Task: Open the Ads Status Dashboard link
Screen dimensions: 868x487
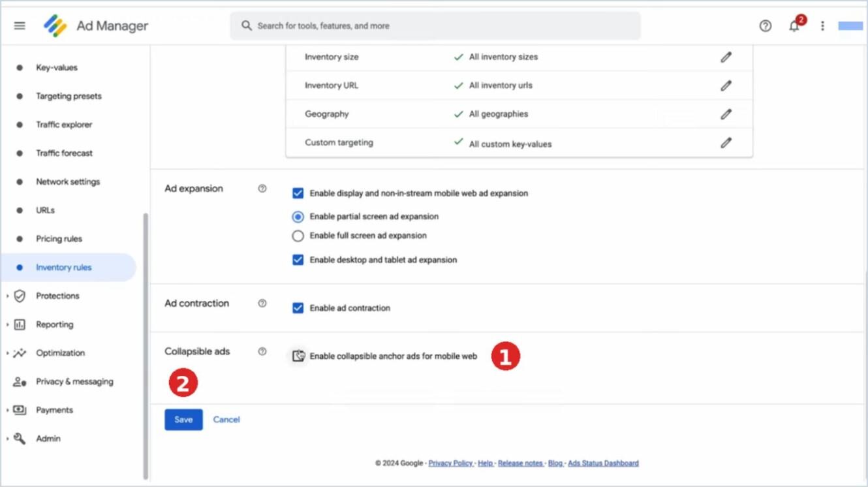Action: point(603,463)
